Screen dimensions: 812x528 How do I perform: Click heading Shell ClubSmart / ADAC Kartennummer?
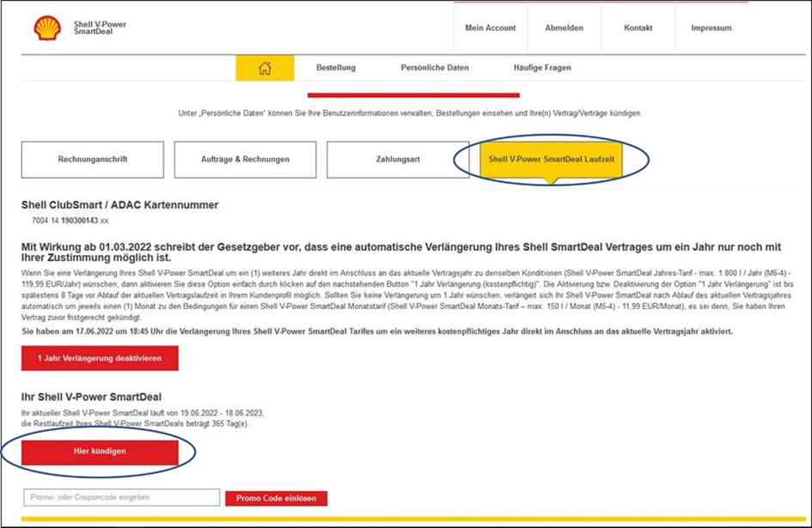click(119, 205)
